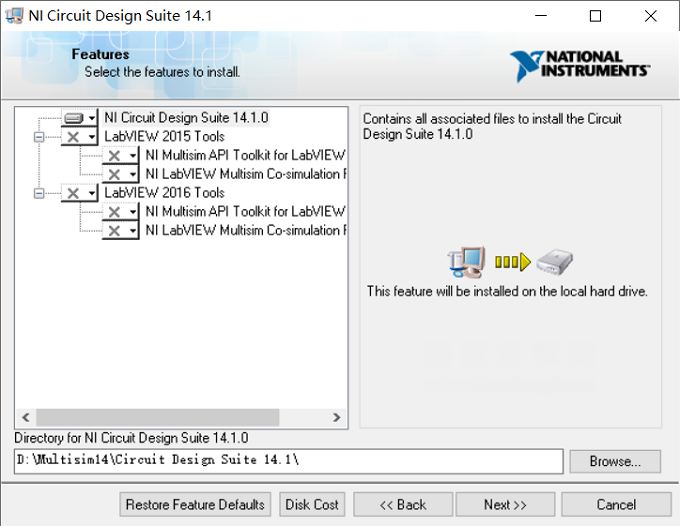Image resolution: width=680 pixels, height=526 pixels.
Task: Select NI LabVIEW Multisim Co-simulation under LabVIEW 2015
Action: click(245, 174)
